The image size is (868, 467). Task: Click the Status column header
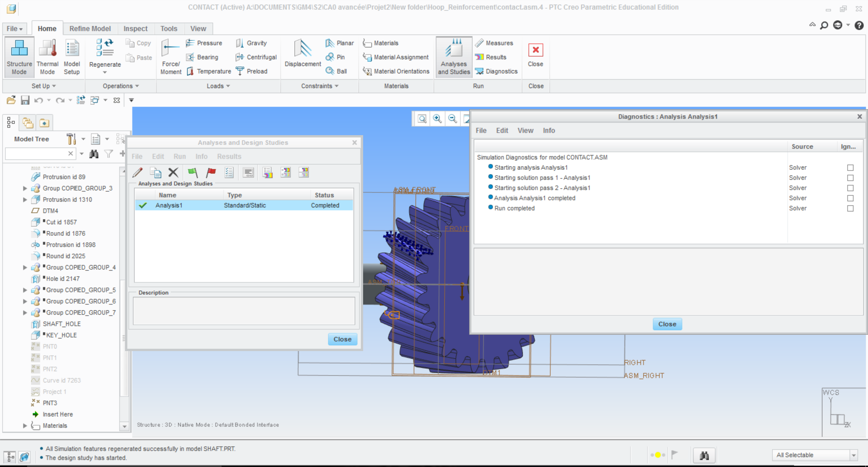coord(331,195)
